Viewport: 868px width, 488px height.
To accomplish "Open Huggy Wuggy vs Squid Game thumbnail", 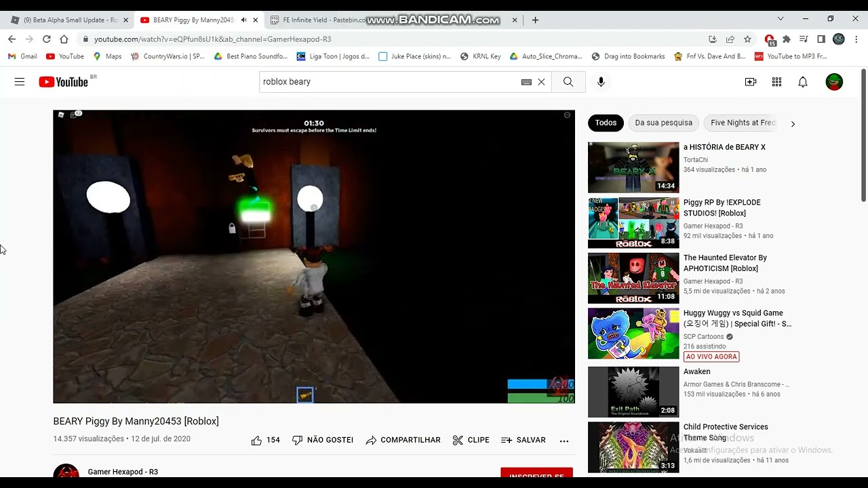I will point(633,334).
